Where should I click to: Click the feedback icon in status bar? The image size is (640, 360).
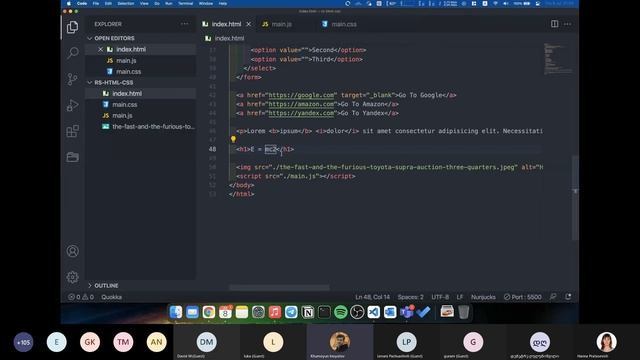pyautogui.click(x=553, y=297)
